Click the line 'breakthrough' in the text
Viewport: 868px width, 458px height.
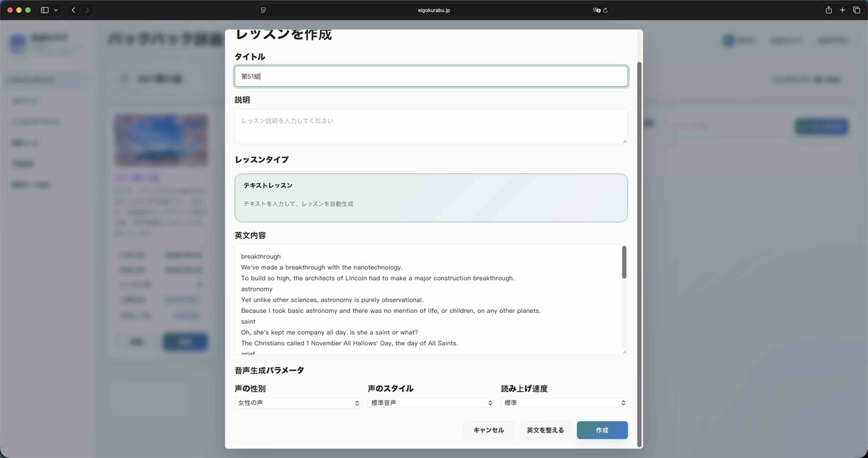[x=261, y=257]
